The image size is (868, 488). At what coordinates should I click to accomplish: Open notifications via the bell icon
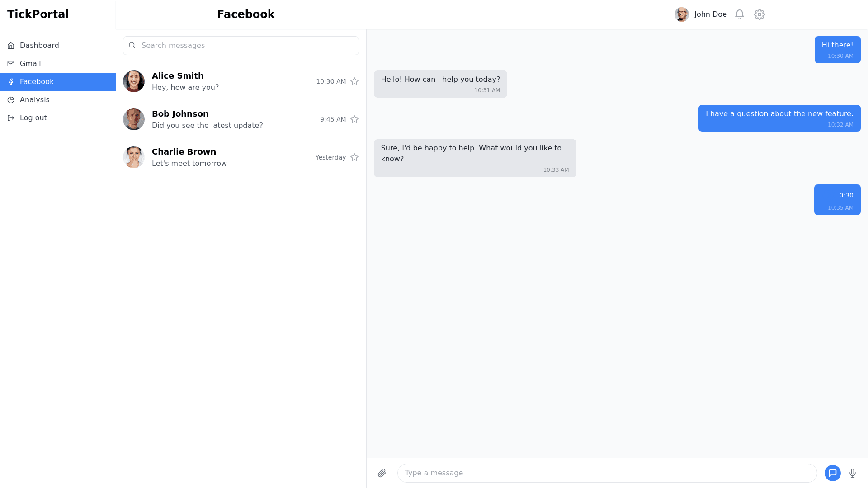coord(740,14)
